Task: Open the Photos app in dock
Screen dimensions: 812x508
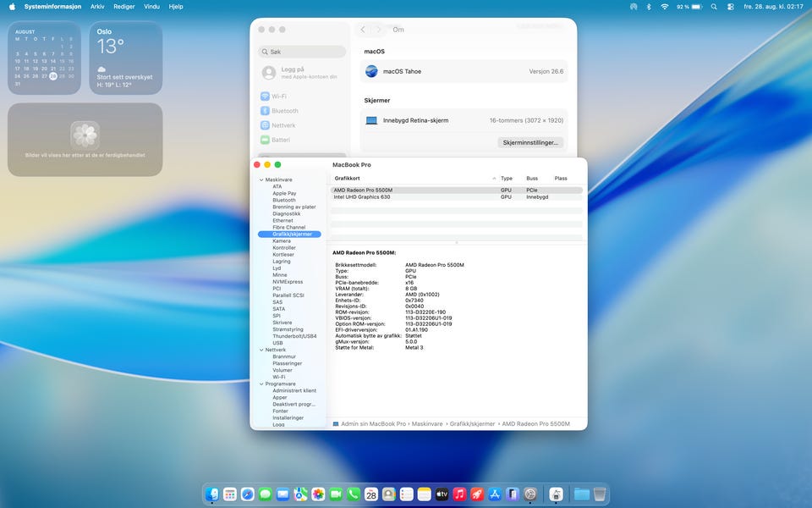Action: pyautogui.click(x=318, y=494)
